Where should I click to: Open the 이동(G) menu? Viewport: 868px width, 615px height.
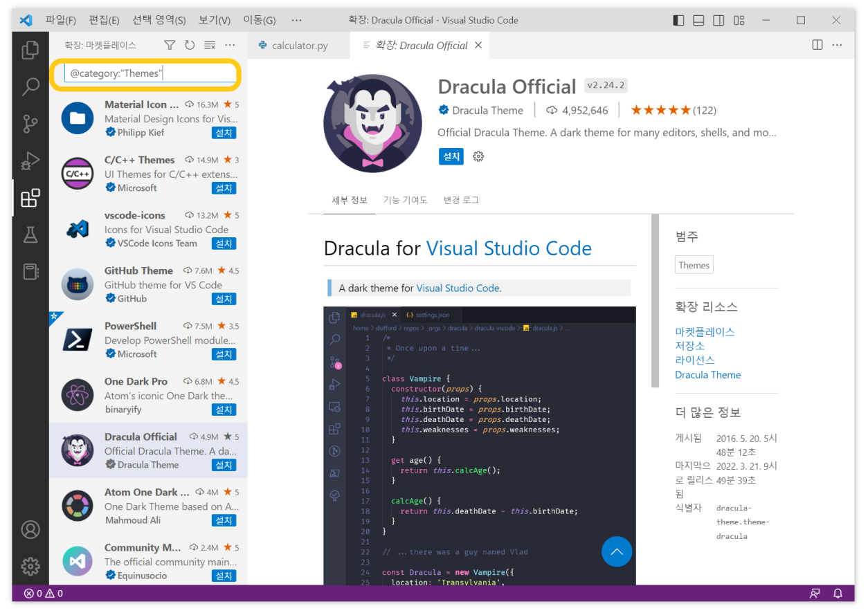(x=259, y=20)
